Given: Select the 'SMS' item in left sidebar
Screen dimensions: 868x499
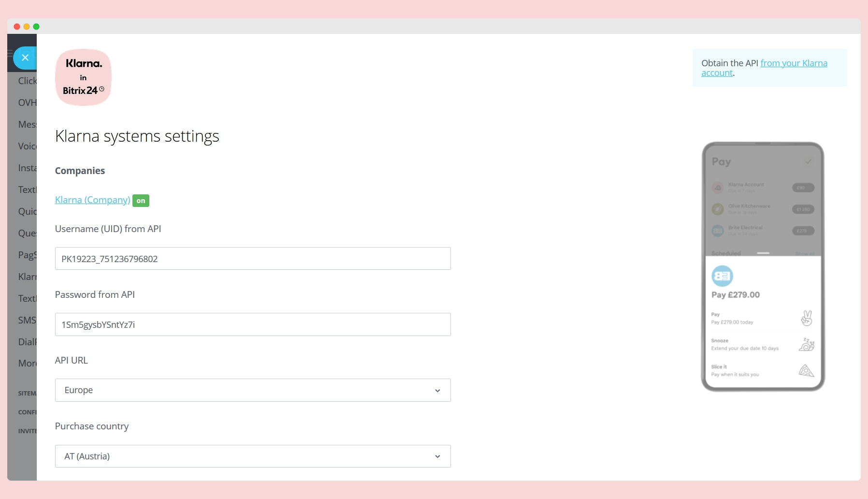Looking at the screenshot, I should [27, 320].
